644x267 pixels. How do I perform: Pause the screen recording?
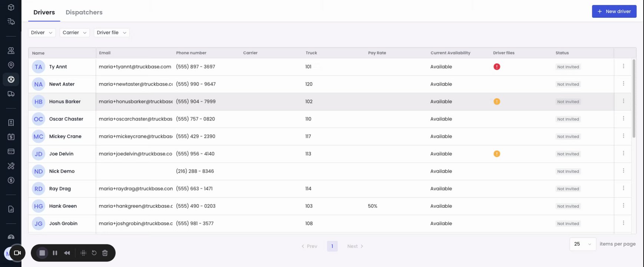click(55, 253)
